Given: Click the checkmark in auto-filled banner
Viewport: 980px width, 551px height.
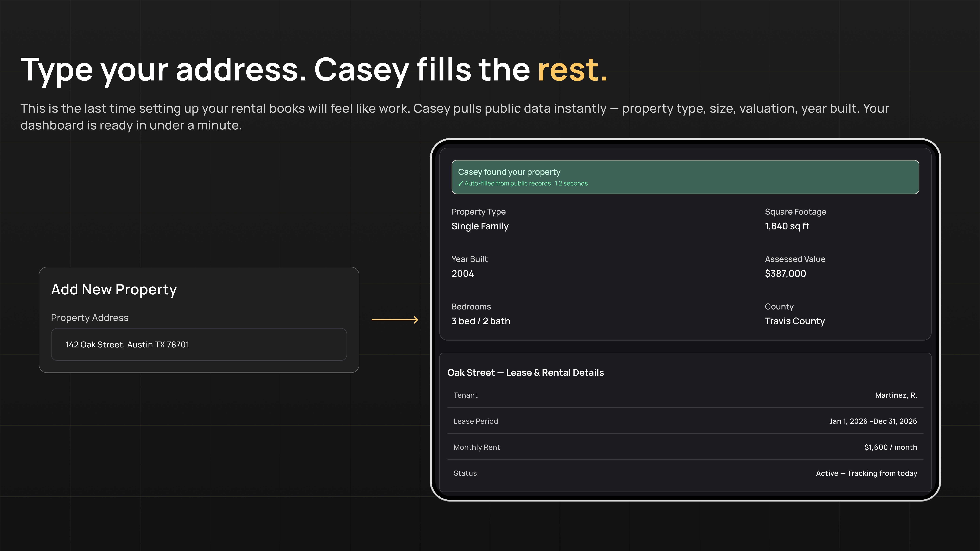Looking at the screenshot, I should pyautogui.click(x=460, y=183).
